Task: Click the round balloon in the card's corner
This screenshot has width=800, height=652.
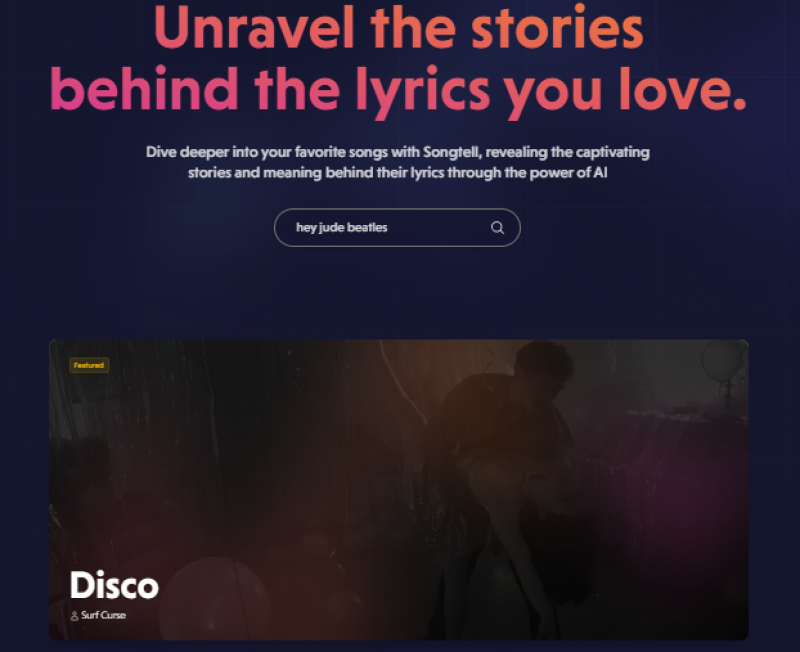Action: click(722, 361)
